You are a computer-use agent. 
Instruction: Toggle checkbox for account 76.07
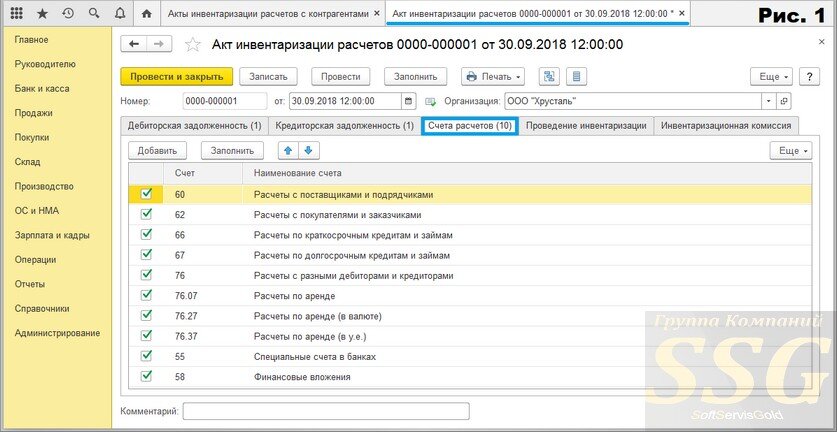point(146,295)
